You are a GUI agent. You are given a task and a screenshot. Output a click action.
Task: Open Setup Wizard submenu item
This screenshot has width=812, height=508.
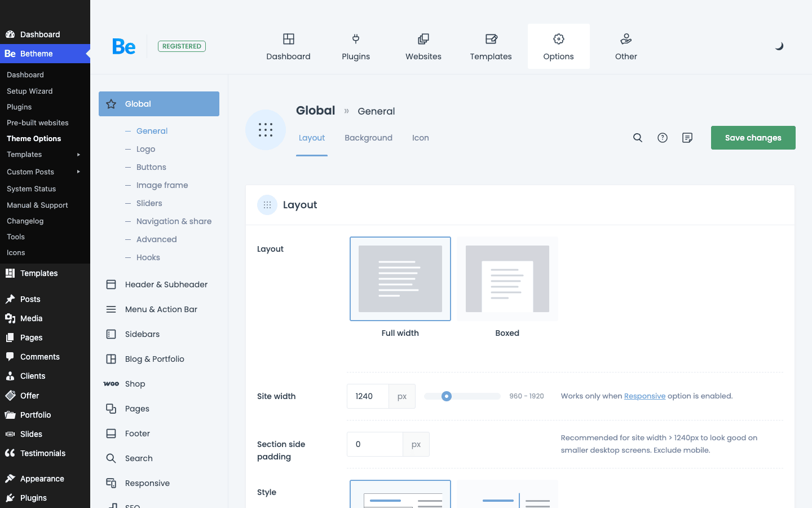click(29, 91)
